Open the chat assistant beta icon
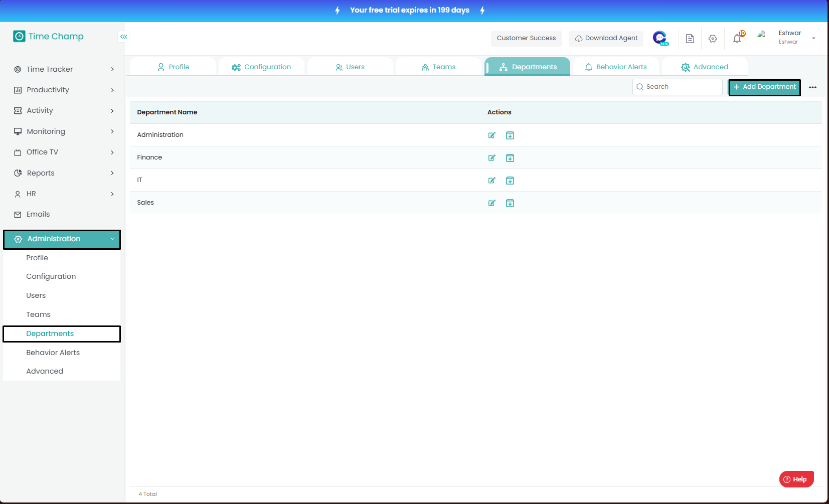829x504 pixels. pyautogui.click(x=660, y=38)
